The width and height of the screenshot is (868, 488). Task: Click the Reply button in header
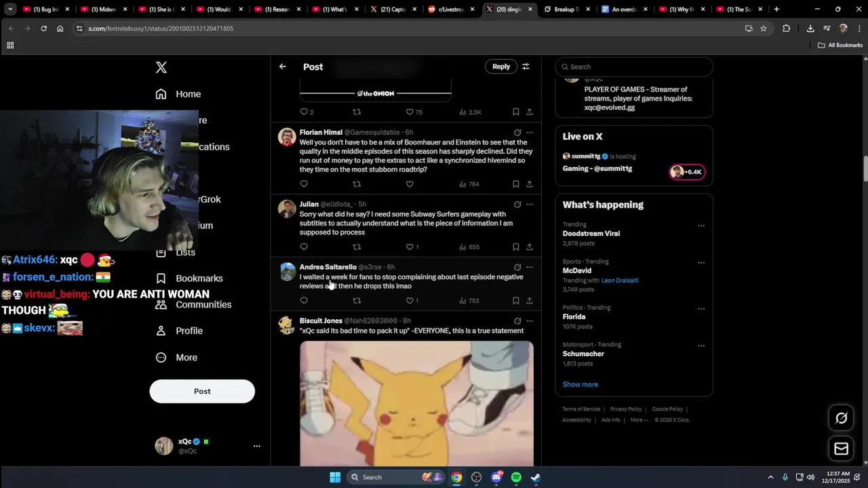click(x=501, y=66)
